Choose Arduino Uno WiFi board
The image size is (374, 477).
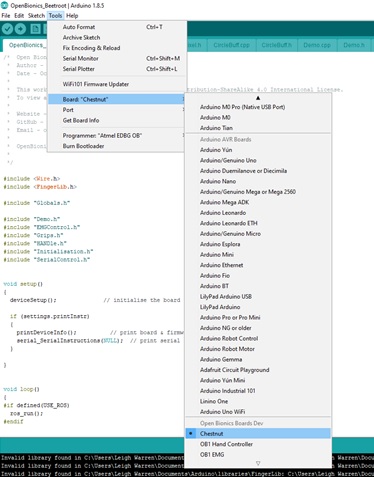258,412
